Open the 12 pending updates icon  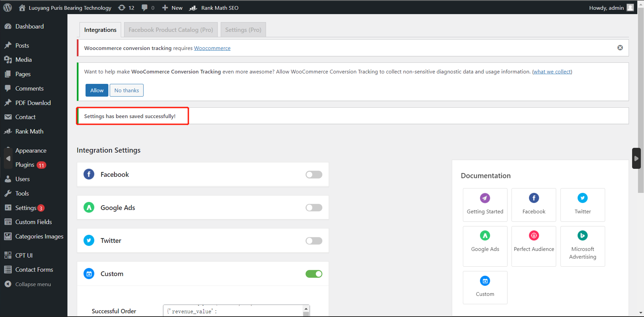pyautogui.click(x=126, y=8)
